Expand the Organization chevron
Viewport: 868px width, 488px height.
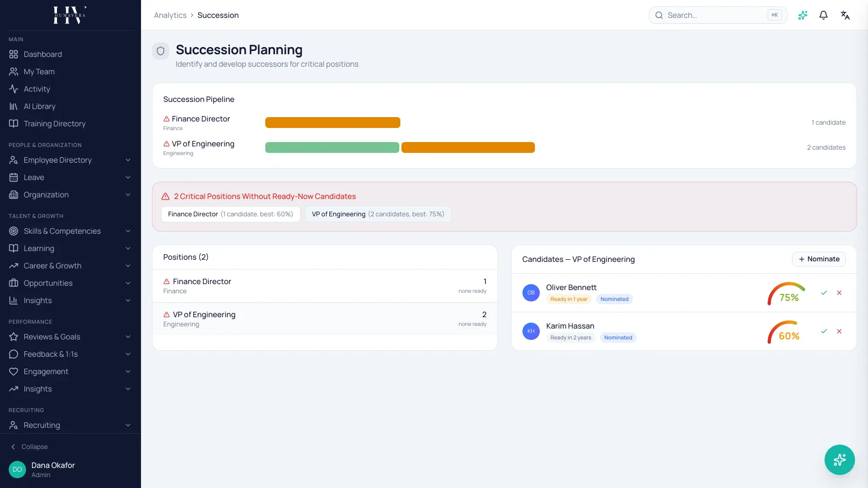[128, 195]
